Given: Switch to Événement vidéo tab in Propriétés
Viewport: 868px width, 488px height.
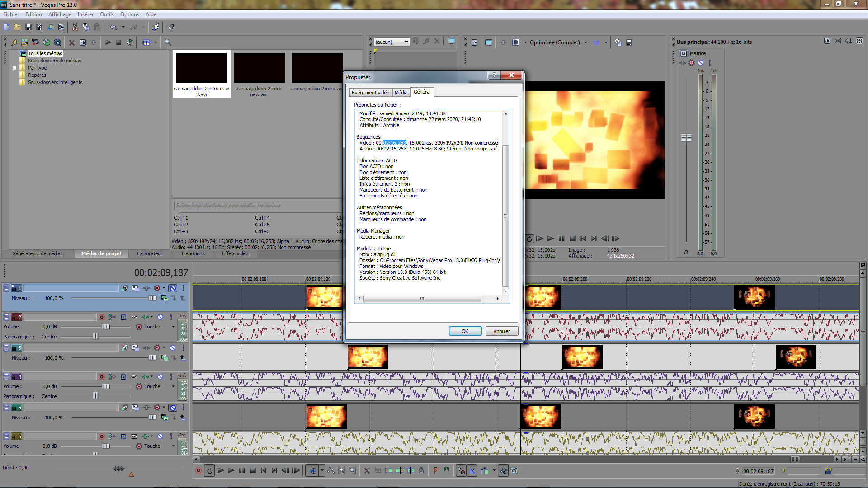Looking at the screenshot, I should click(370, 93).
